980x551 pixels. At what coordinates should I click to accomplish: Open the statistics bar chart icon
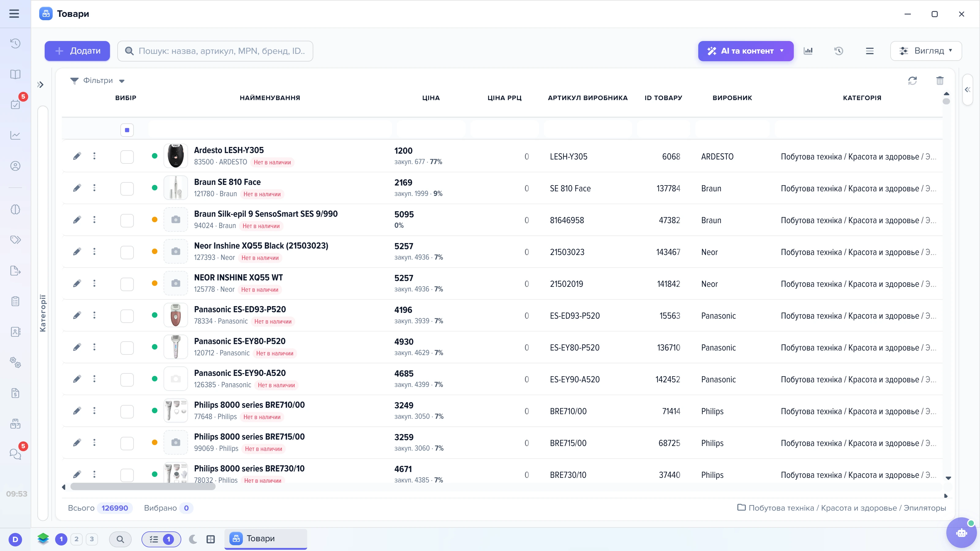click(808, 51)
